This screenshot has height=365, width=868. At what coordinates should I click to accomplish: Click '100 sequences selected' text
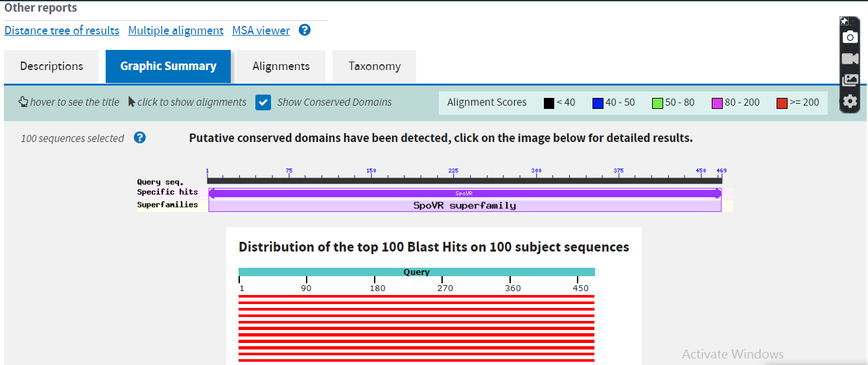coord(72,138)
